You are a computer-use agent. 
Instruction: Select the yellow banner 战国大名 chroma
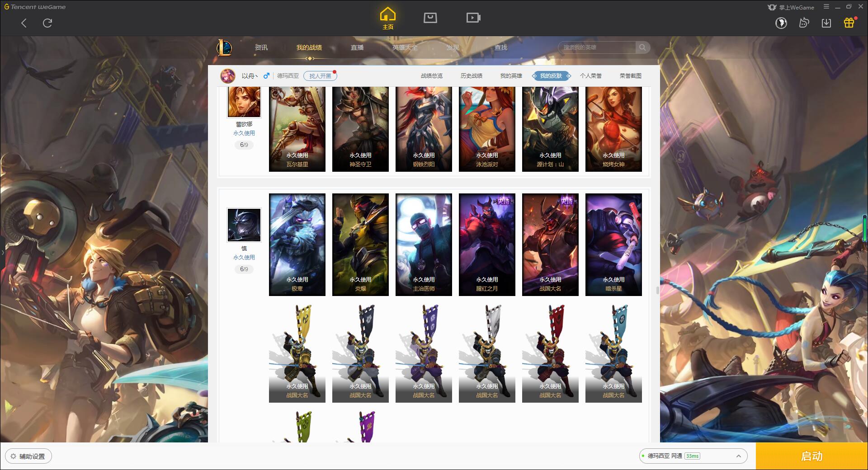(297, 353)
